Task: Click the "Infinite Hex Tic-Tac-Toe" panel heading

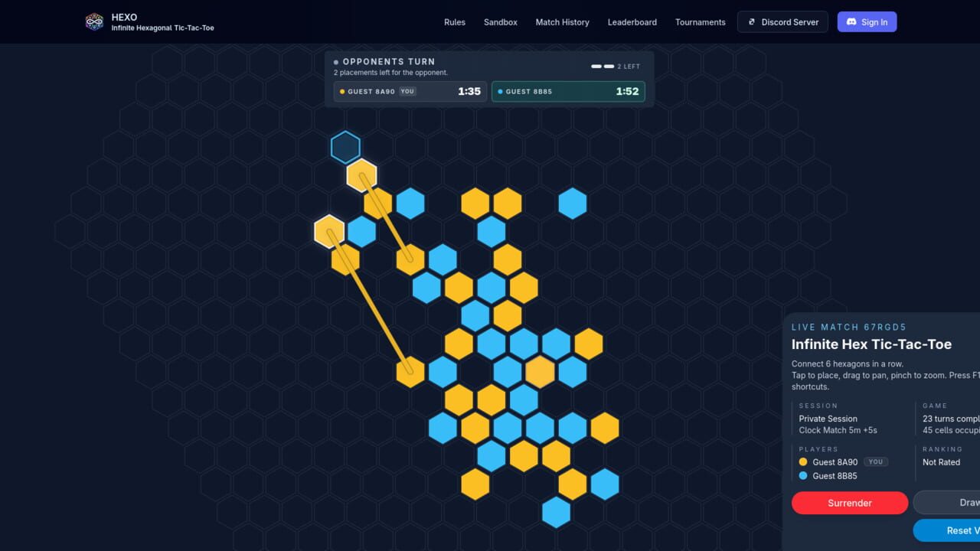Action: tap(871, 344)
